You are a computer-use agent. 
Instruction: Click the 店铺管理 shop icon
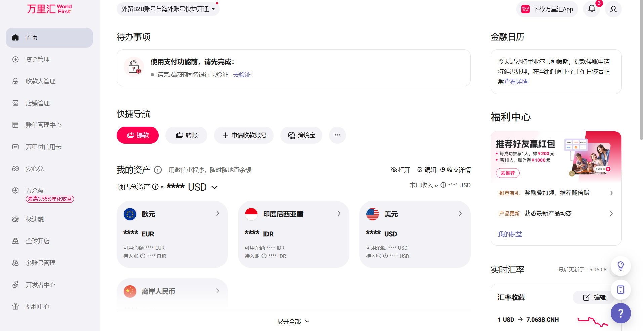click(15, 103)
